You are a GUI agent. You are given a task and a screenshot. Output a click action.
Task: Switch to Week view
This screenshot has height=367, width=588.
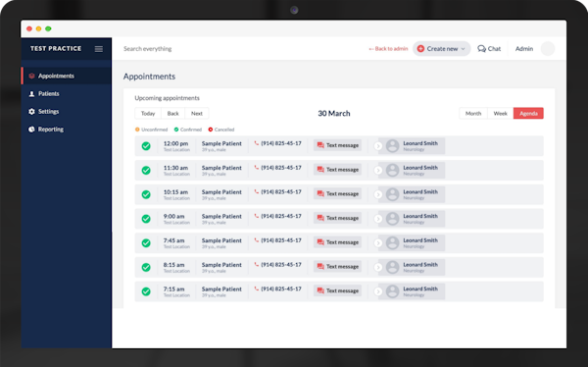(500, 114)
